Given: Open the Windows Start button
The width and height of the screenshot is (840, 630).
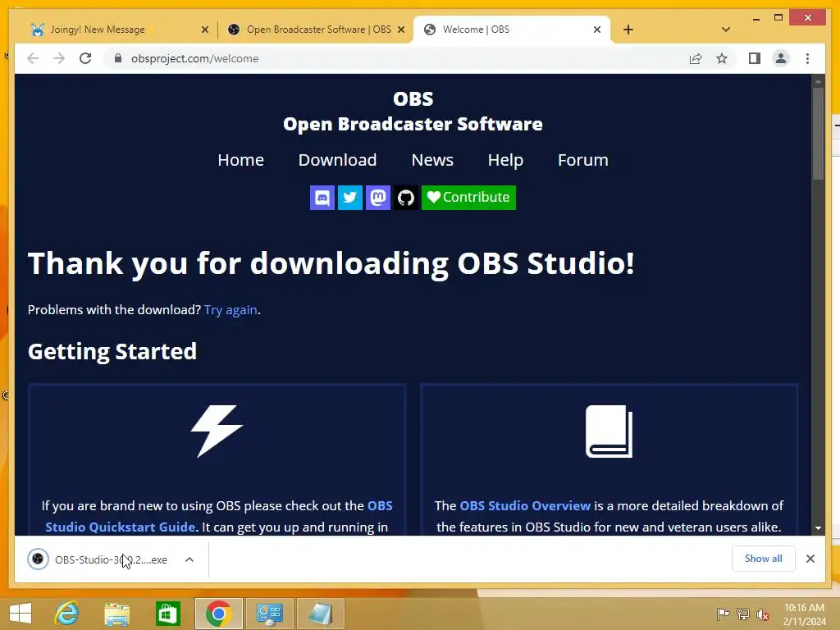Looking at the screenshot, I should click(21, 614).
